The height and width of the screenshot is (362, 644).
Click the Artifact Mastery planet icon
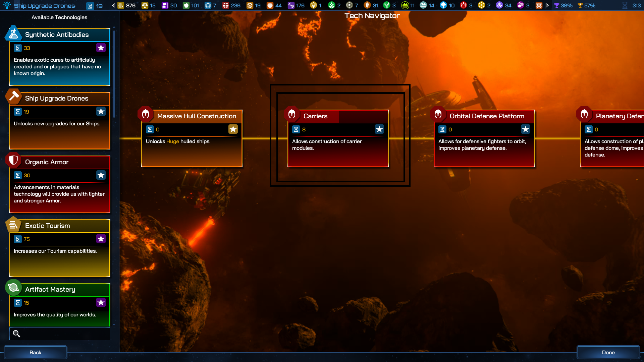13,288
